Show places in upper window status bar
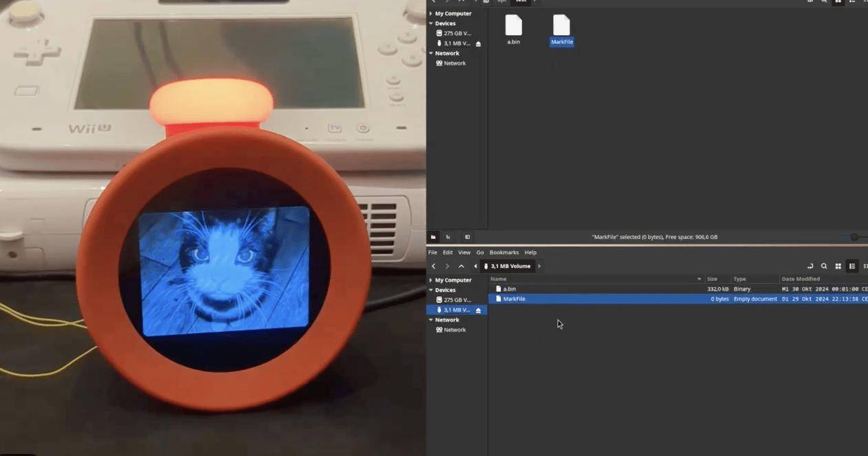868x456 pixels. coord(433,237)
